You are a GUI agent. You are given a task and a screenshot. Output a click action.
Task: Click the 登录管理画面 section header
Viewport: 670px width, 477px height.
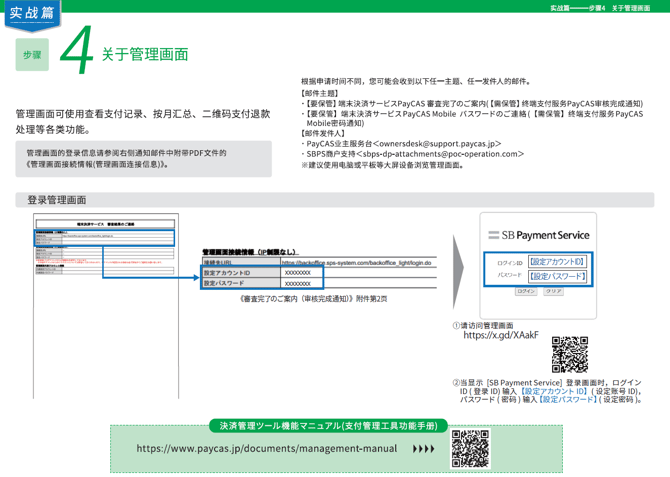[x=57, y=200]
